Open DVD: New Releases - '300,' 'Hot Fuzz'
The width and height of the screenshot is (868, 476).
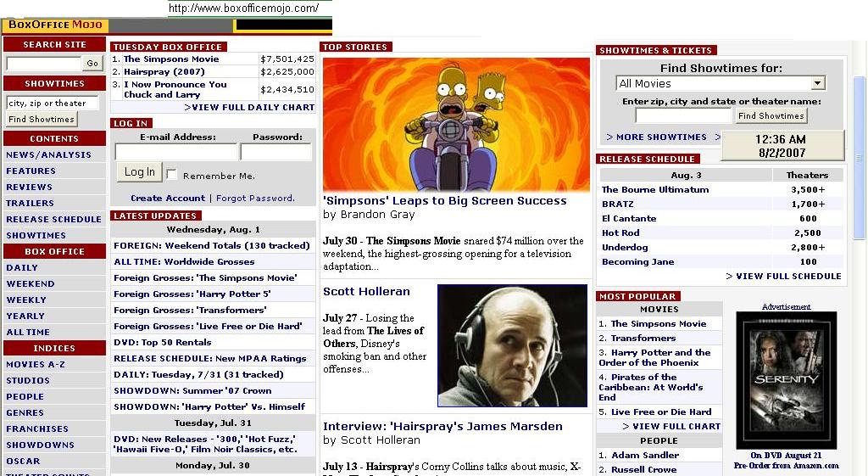(205, 445)
